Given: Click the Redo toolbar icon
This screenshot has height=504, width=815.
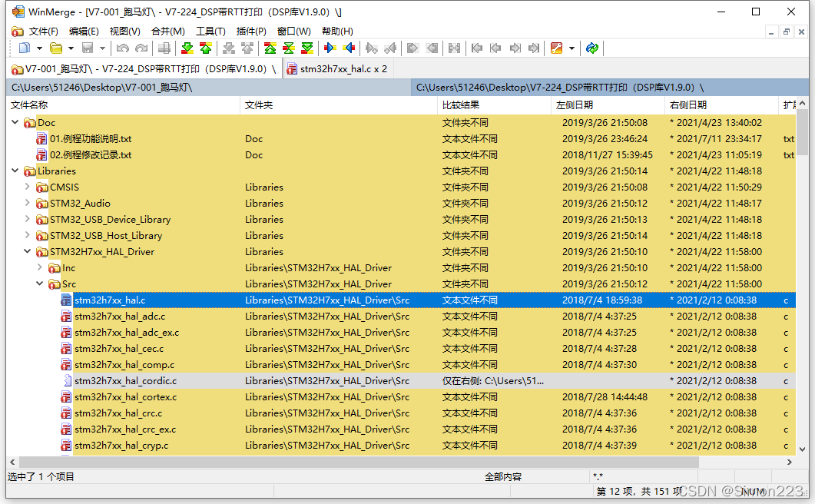Looking at the screenshot, I should 141,48.
